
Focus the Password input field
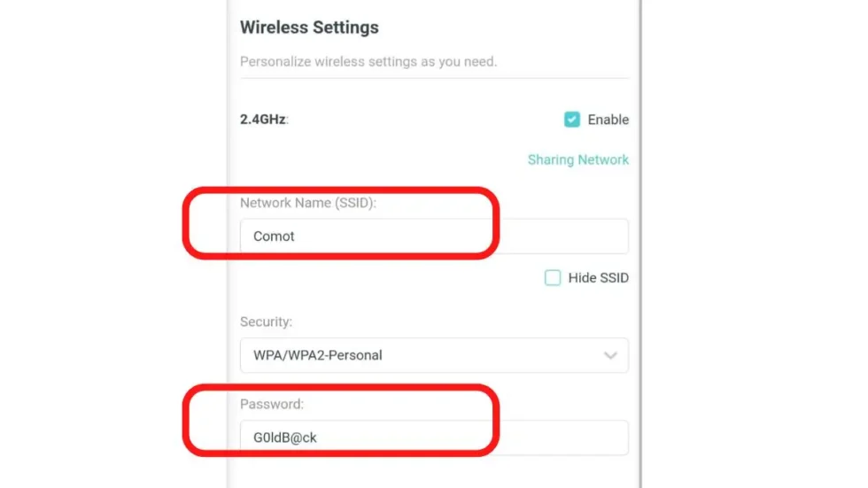(x=434, y=438)
